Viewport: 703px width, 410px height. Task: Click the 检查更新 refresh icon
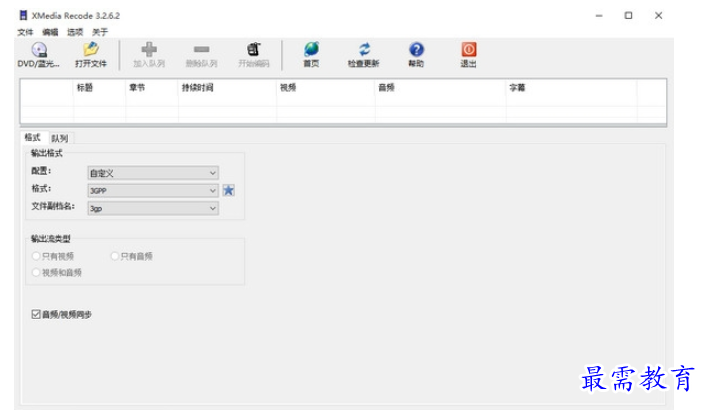(364, 49)
